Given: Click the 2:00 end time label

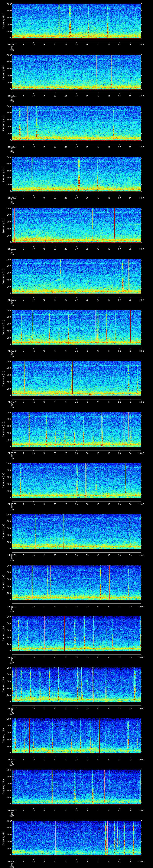Looking at the screenshot, I should coord(141,44).
